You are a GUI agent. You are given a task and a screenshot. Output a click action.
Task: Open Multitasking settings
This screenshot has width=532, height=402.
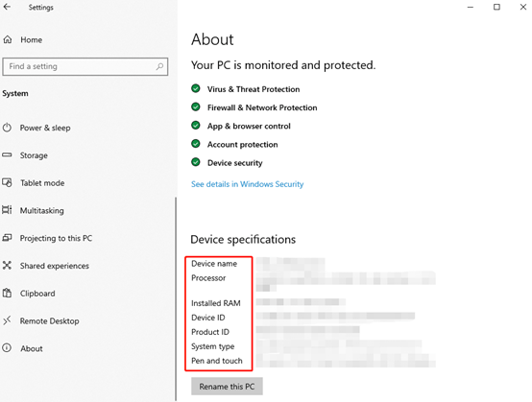tap(41, 210)
